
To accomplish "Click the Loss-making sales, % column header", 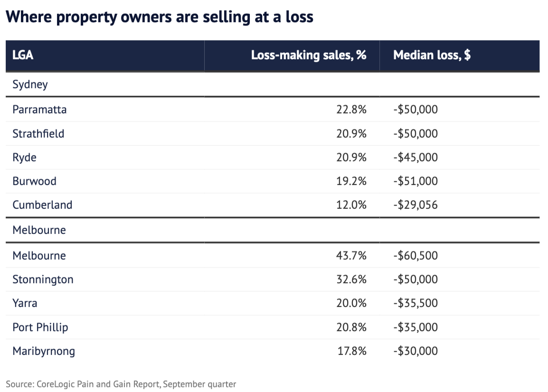I will pos(309,55).
